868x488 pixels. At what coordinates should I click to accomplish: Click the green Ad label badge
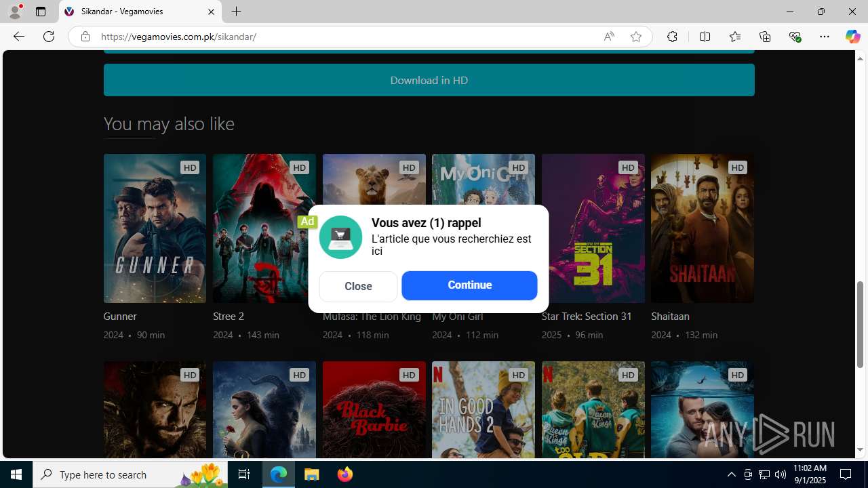[307, 222]
